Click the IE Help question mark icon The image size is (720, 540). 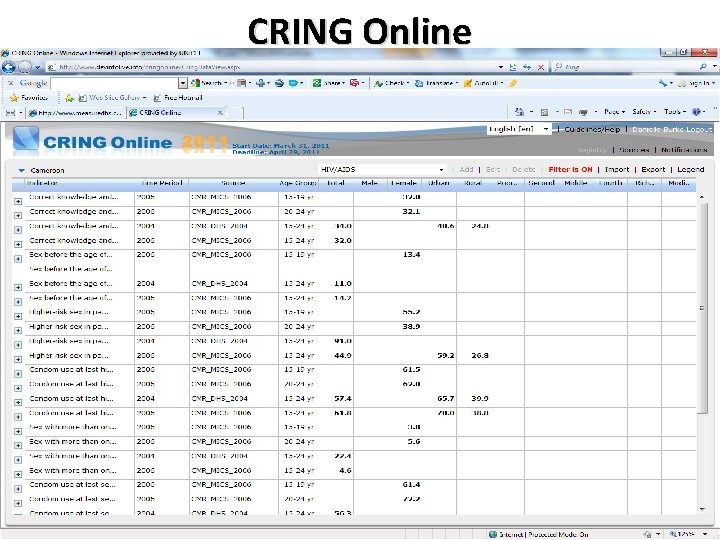coord(697,112)
